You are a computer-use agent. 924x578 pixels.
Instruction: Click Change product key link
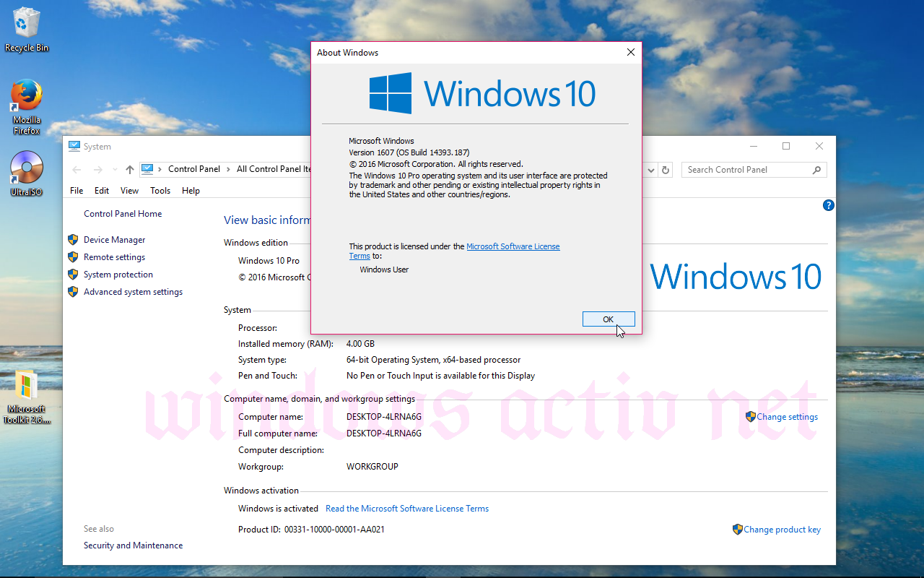[782, 530]
